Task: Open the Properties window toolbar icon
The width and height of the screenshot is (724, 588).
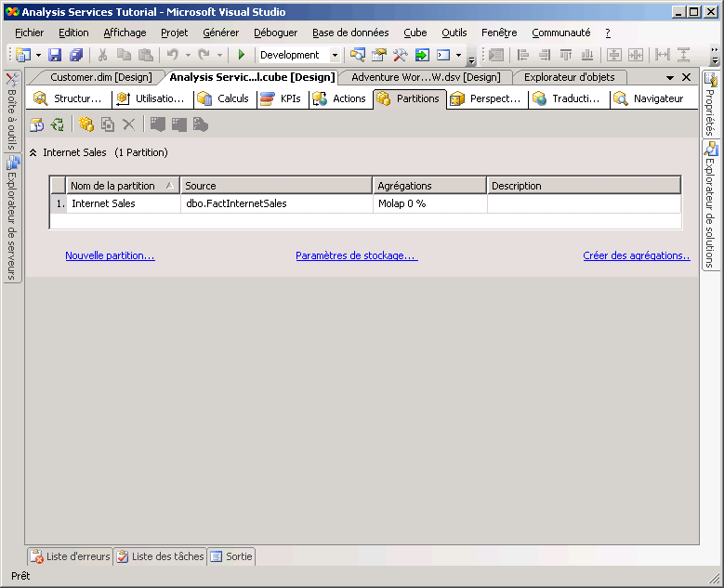Action: (x=379, y=55)
